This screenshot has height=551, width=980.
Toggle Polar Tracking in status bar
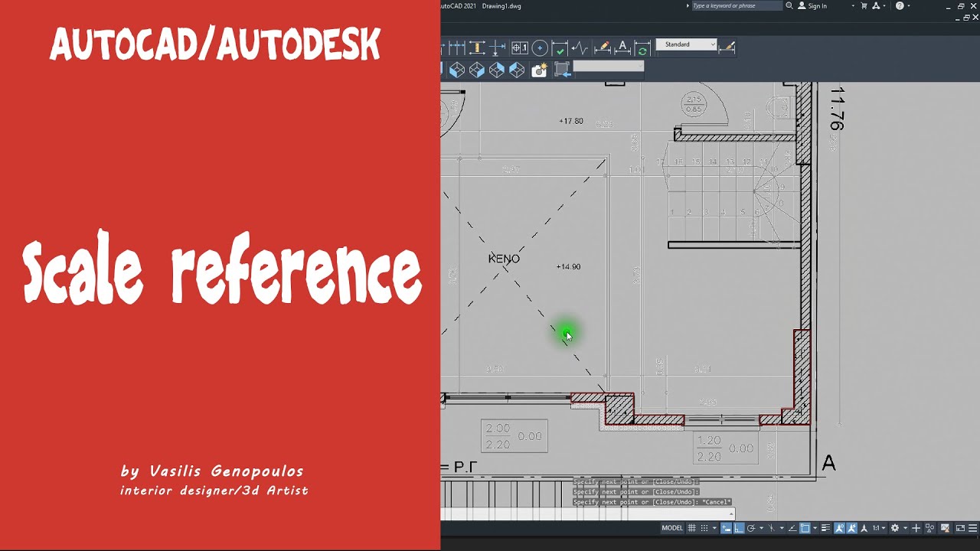pyautogui.click(x=751, y=528)
